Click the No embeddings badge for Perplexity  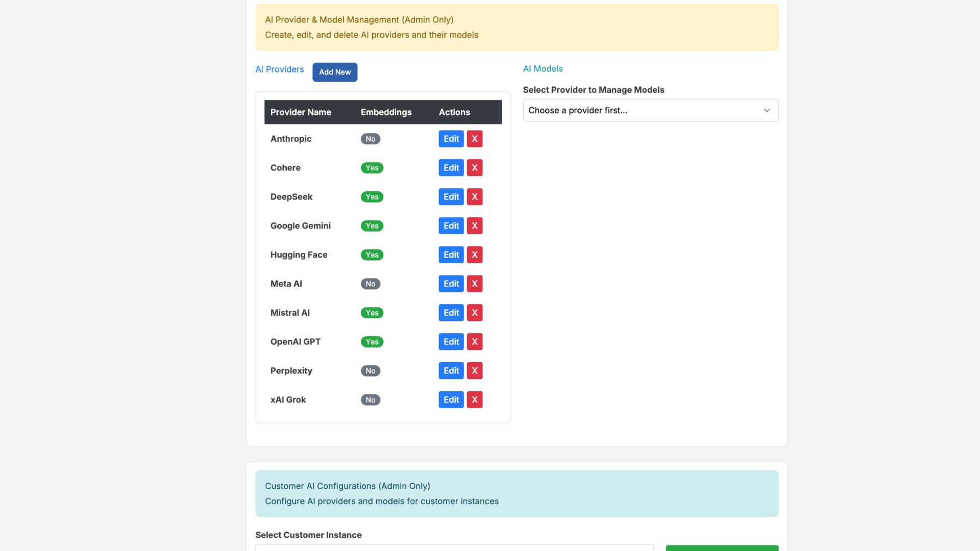[370, 371]
